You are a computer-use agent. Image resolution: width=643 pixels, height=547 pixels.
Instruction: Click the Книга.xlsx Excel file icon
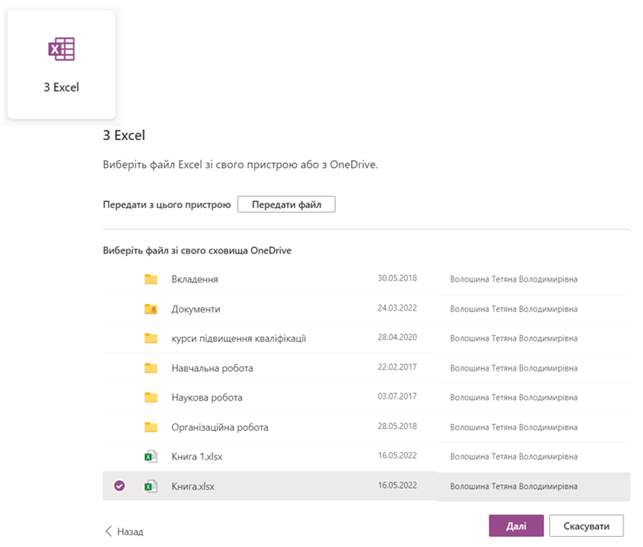click(152, 486)
